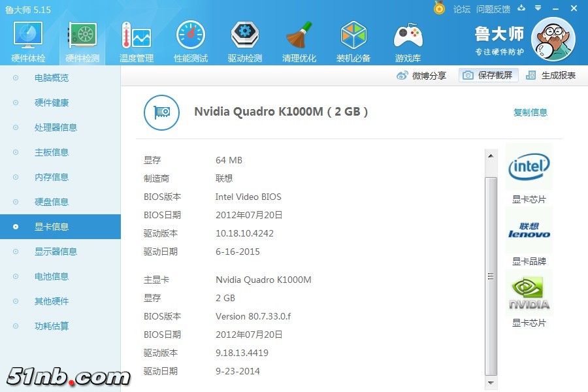This screenshot has width=588, height=392.
Task: Select 硬盘信息 in the sidebar
Action: pyautogui.click(x=52, y=202)
